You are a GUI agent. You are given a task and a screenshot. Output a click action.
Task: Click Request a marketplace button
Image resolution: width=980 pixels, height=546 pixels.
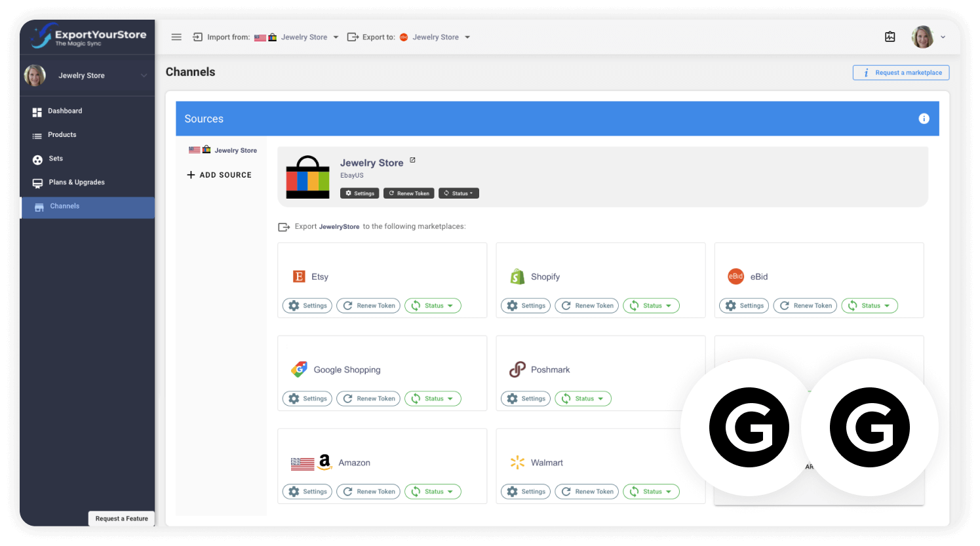point(901,73)
